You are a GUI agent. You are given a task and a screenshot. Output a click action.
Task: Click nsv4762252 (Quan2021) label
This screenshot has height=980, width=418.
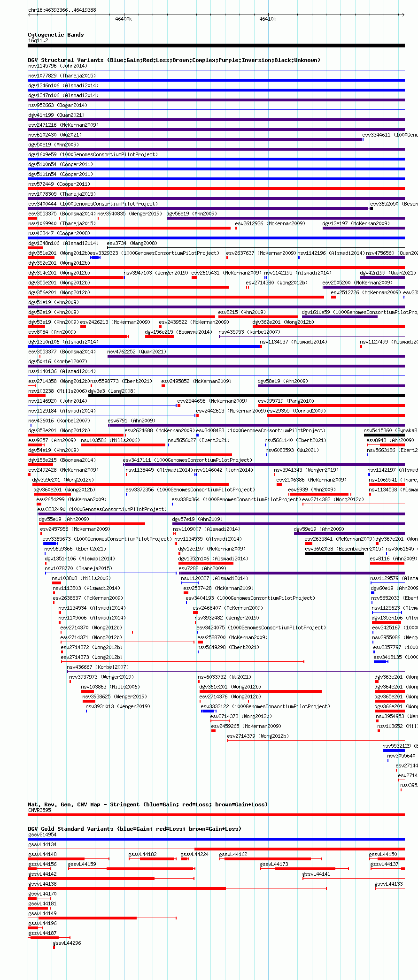click(x=137, y=352)
